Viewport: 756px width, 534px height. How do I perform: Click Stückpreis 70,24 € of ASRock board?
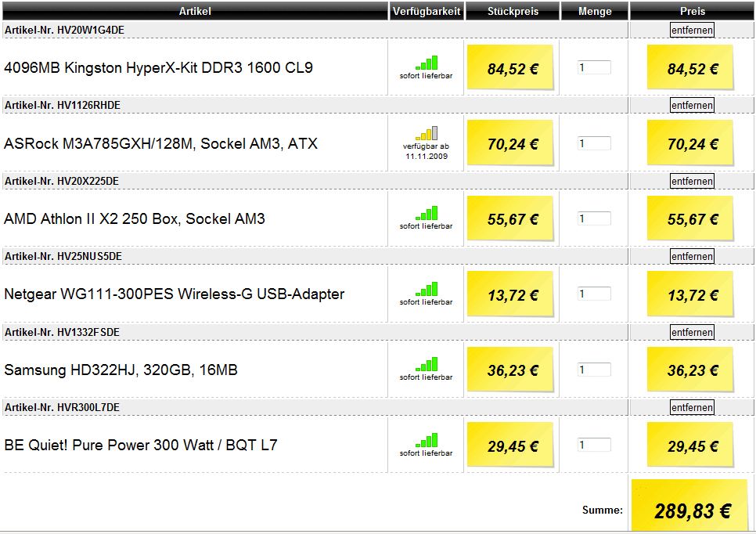click(x=510, y=143)
